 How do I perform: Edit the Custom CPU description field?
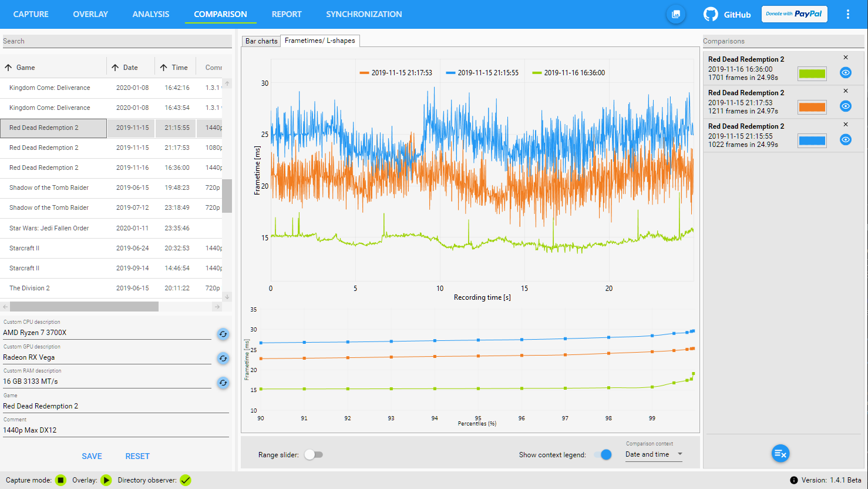[107, 333]
